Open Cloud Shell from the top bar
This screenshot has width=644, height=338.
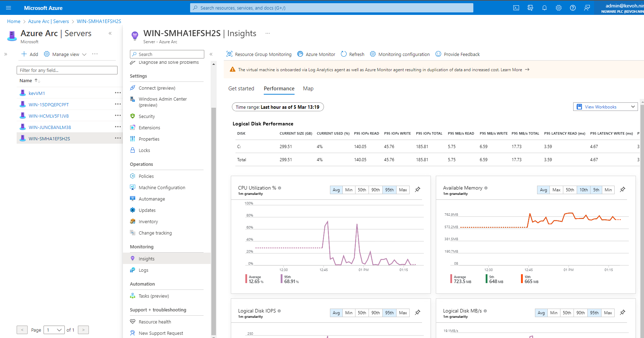(516, 8)
